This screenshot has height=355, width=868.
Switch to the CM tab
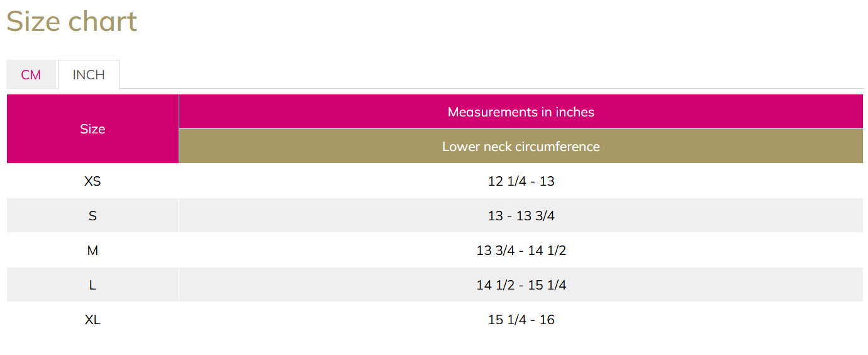pos(31,75)
